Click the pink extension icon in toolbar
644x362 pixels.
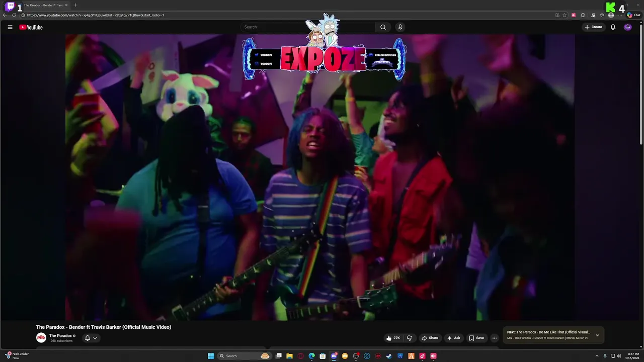574,15
